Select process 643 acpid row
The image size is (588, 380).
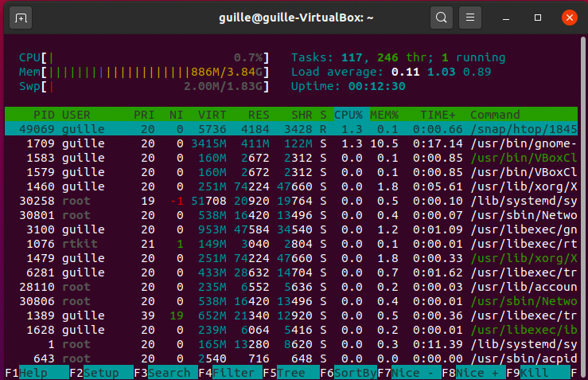[291, 358]
